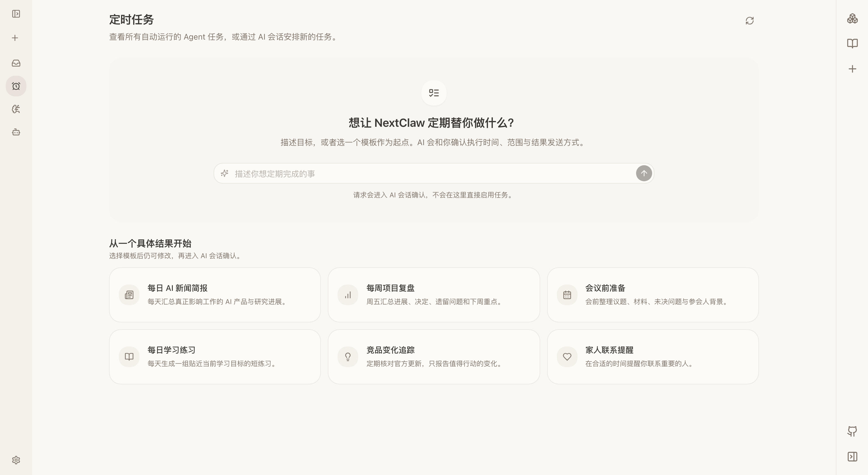
Task: Open the inbox tray icon
Action: 16,63
